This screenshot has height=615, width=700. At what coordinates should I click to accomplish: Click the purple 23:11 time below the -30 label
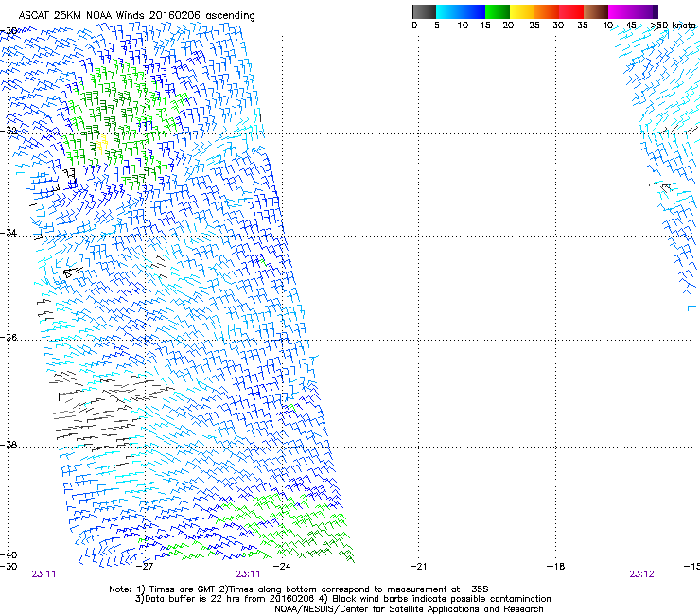coord(44,574)
